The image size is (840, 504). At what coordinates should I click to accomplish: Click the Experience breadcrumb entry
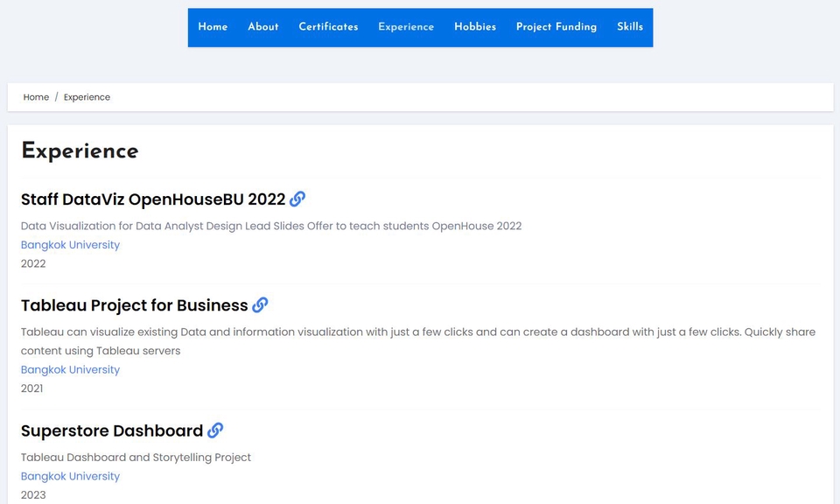click(87, 97)
